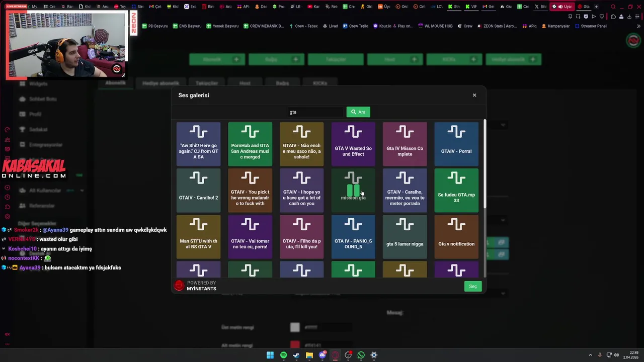
Task: Open PD Başvuru bookmark
Action: pos(154,26)
